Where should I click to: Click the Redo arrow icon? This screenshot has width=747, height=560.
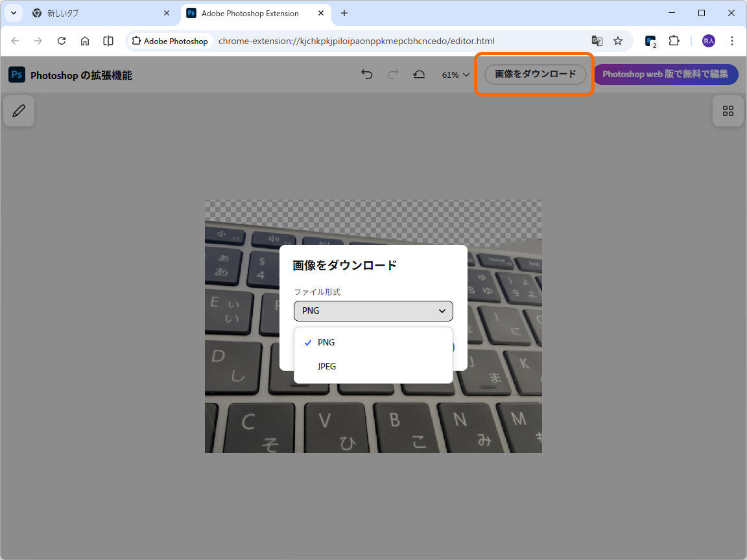pos(392,74)
